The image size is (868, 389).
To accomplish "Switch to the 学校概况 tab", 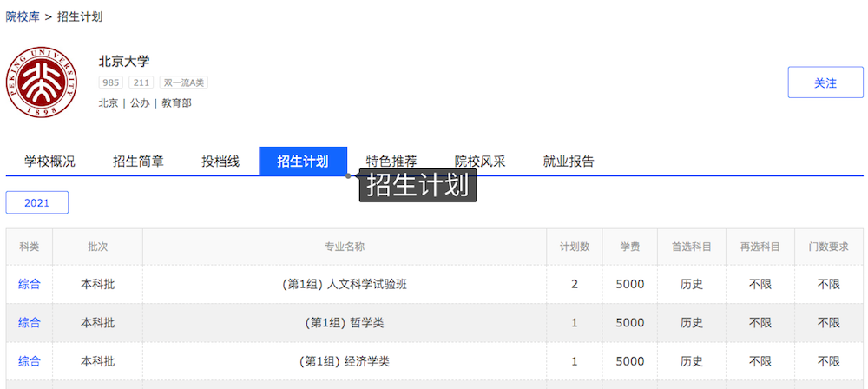I will pos(49,161).
